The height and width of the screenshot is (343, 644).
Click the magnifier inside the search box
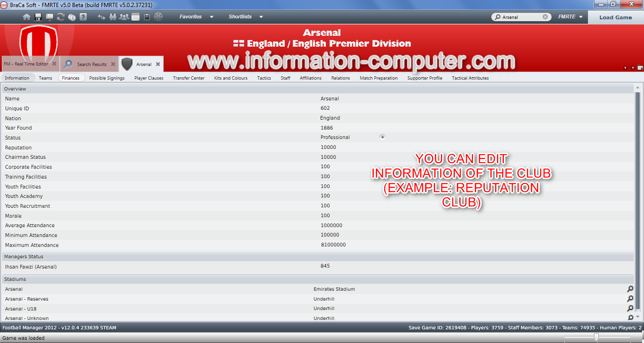point(497,17)
